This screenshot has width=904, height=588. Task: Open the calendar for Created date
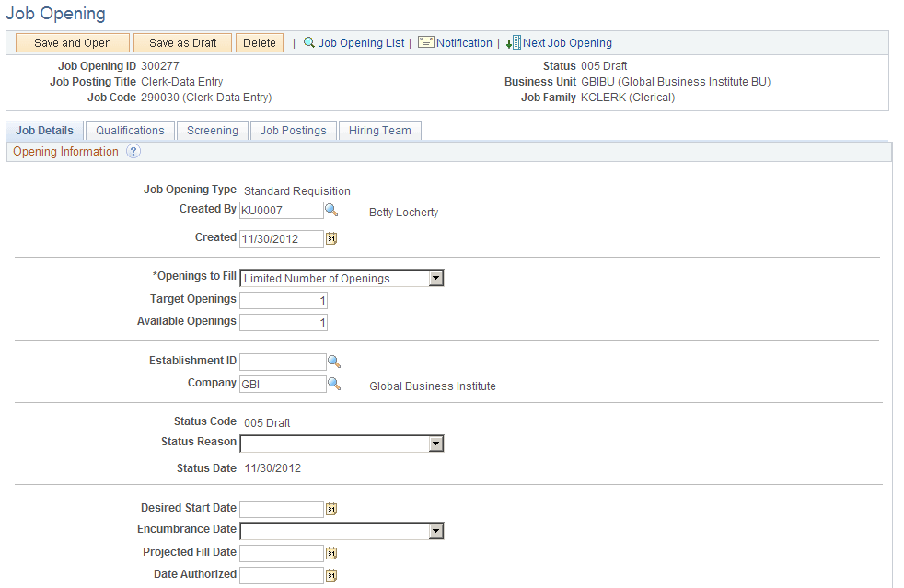(x=331, y=238)
